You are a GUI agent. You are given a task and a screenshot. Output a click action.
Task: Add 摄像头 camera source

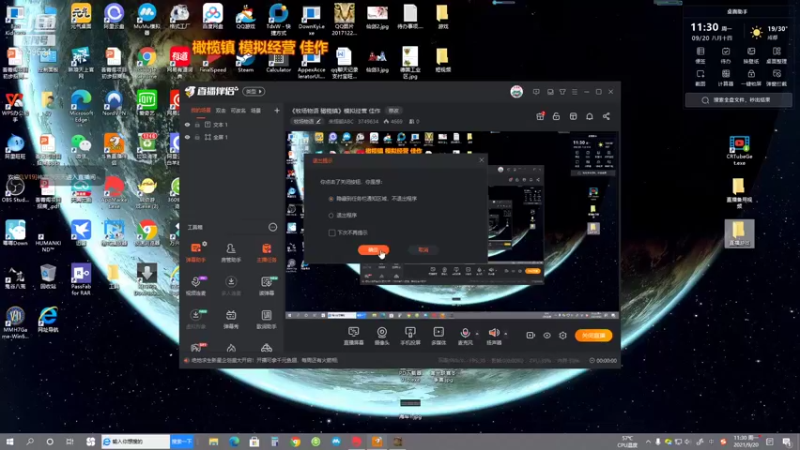pos(382,336)
